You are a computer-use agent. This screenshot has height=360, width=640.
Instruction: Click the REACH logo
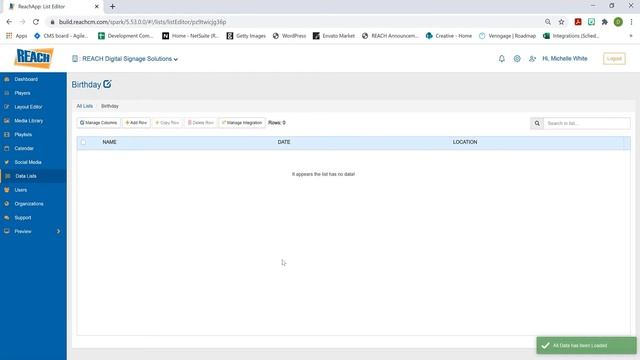(x=33, y=58)
